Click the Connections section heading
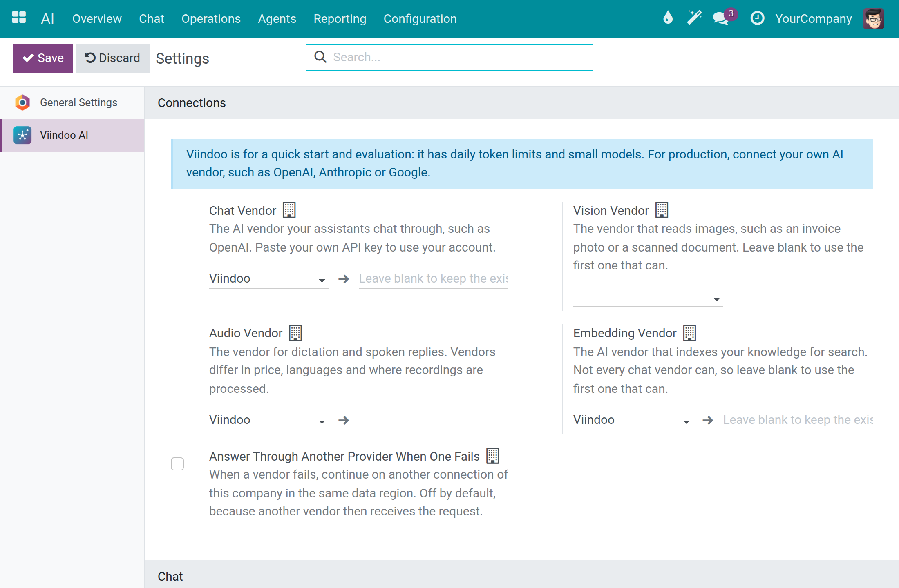 192,103
